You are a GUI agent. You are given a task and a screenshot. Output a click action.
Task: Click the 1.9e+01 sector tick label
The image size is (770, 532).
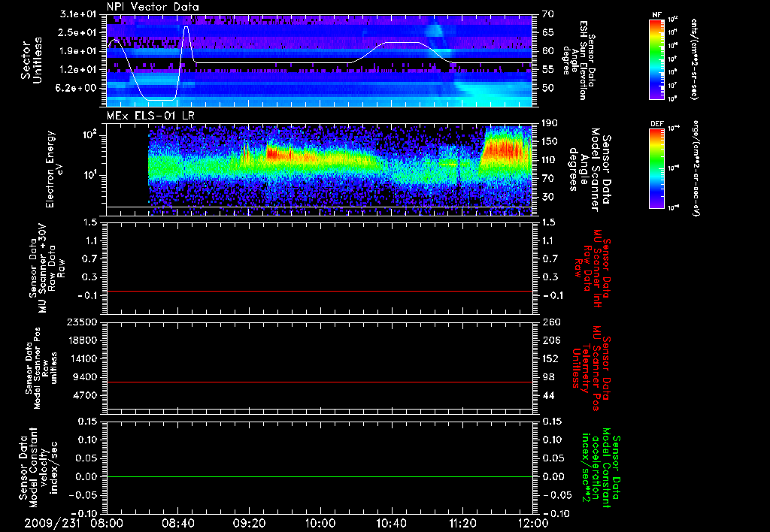[78, 51]
